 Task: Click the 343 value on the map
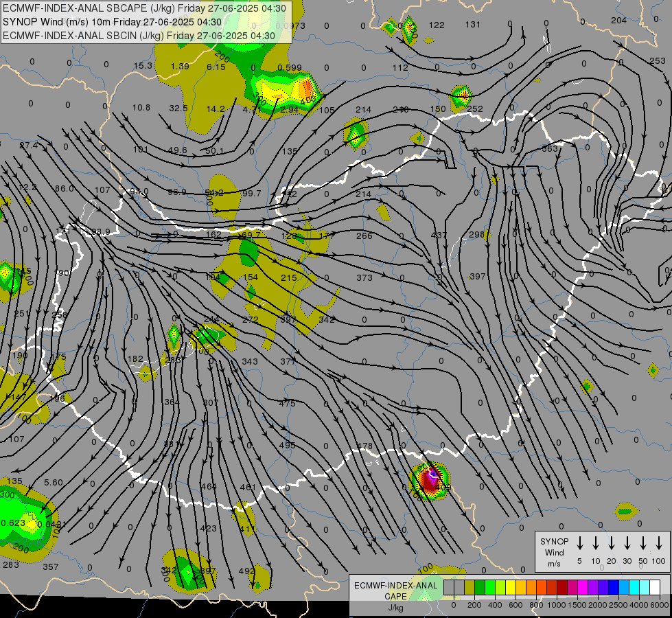(250, 362)
